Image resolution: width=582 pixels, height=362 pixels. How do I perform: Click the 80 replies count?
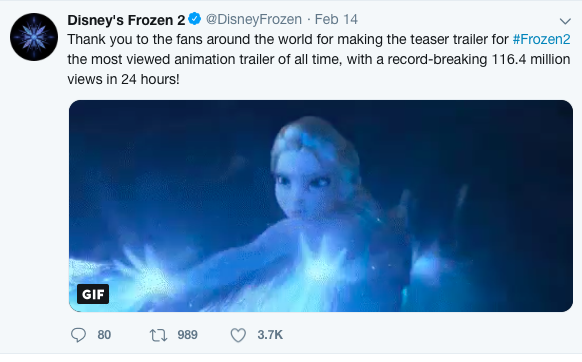[x=104, y=335]
